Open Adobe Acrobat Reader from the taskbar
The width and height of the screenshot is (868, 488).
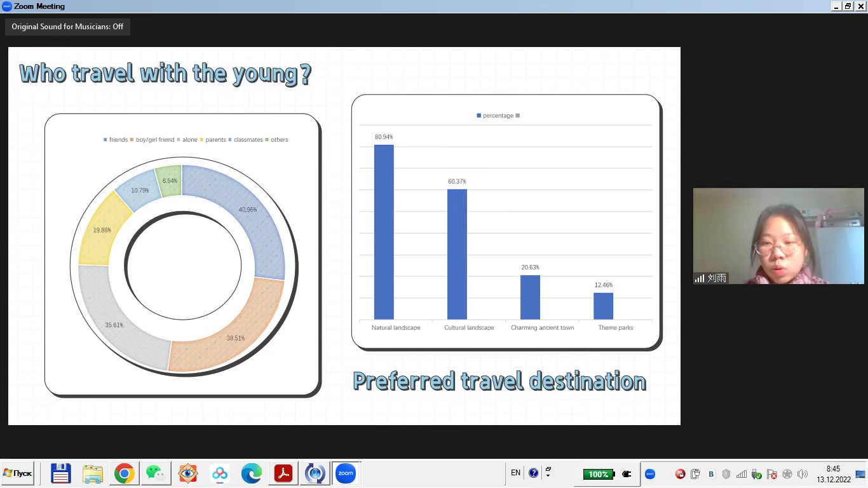[x=283, y=473]
